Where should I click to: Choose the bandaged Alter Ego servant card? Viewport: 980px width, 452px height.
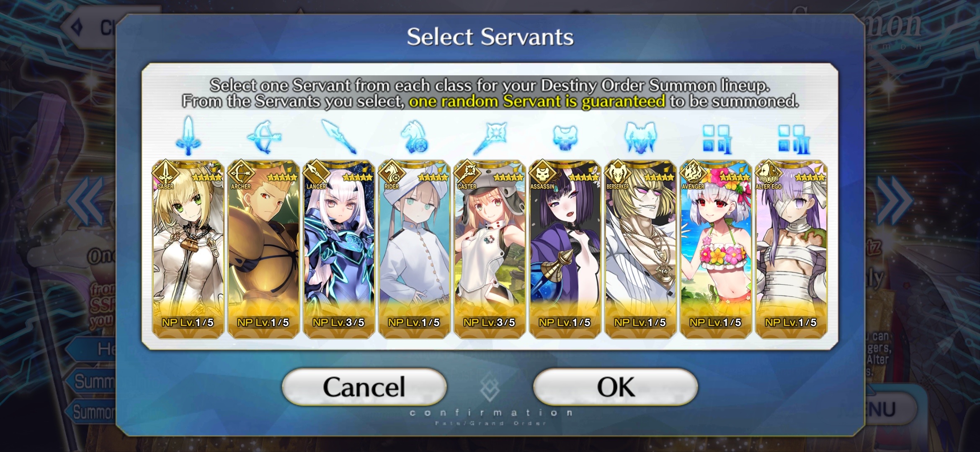(791, 249)
